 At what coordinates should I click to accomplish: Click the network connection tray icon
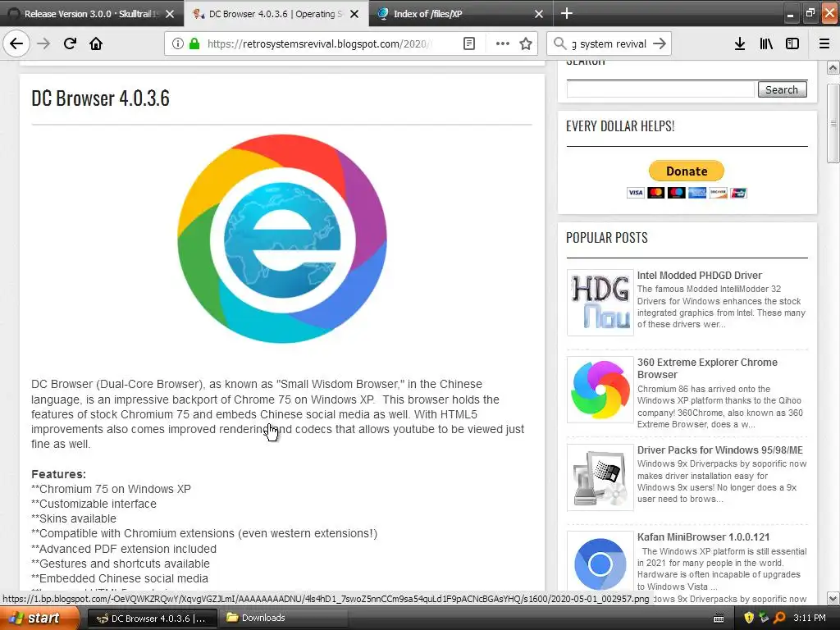click(764, 618)
